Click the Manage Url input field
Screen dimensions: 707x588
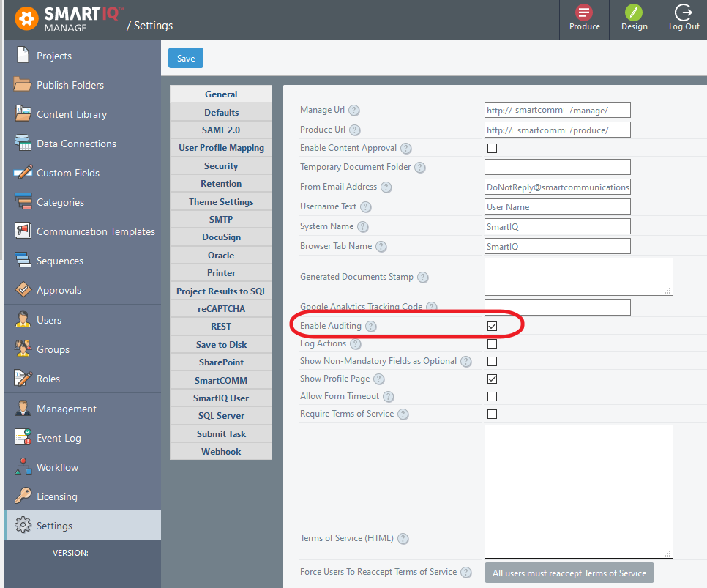click(557, 110)
